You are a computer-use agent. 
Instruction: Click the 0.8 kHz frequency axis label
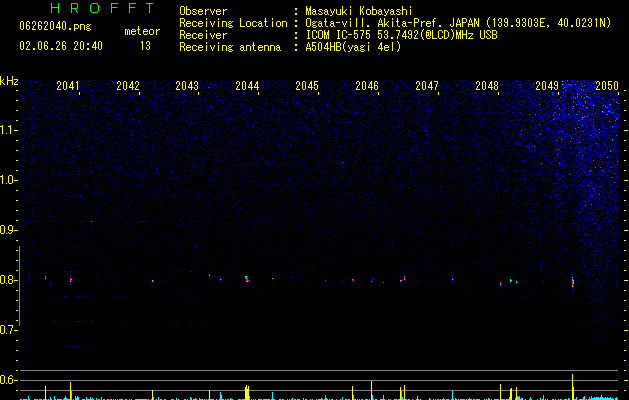pos(9,280)
